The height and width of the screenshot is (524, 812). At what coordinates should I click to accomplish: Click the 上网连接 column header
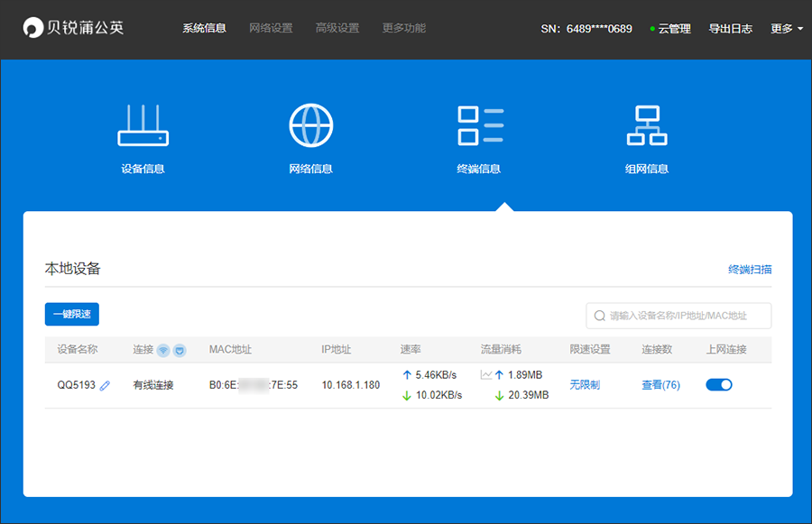click(x=726, y=350)
